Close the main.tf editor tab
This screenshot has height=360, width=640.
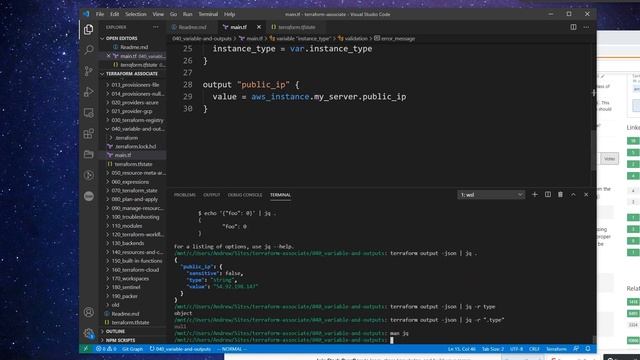point(259,27)
